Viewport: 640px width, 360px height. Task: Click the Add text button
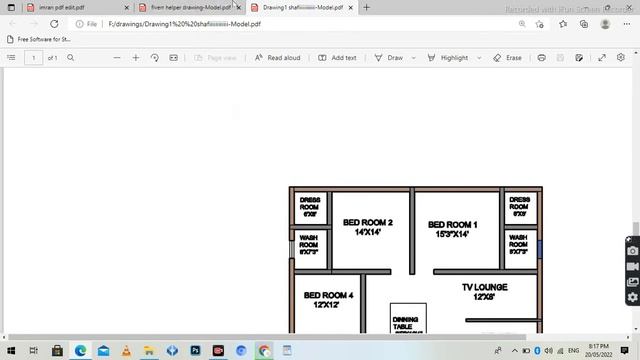click(337, 58)
